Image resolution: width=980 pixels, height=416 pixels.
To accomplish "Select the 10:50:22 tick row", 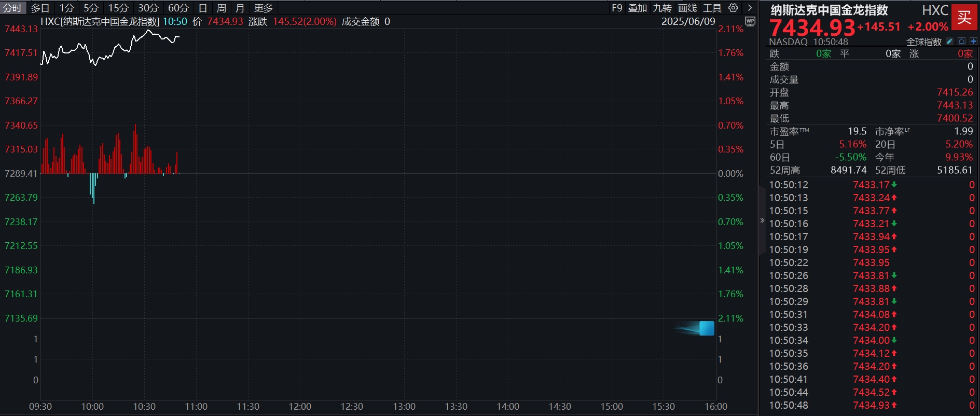I will [872, 262].
